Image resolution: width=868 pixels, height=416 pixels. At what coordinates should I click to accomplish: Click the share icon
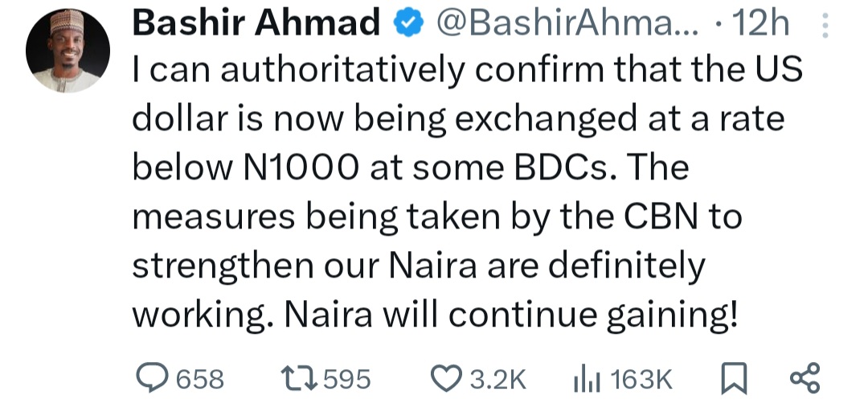pyautogui.click(x=805, y=378)
